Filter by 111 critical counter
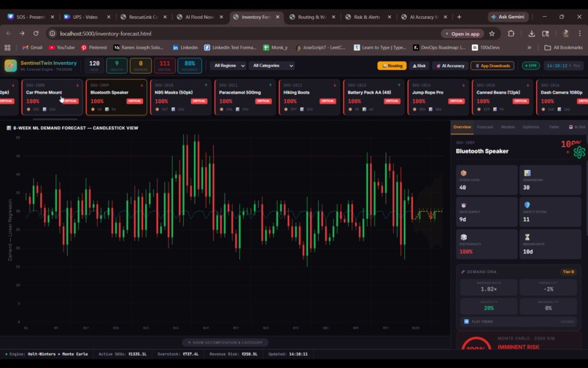The image size is (588, 368). pos(165,66)
